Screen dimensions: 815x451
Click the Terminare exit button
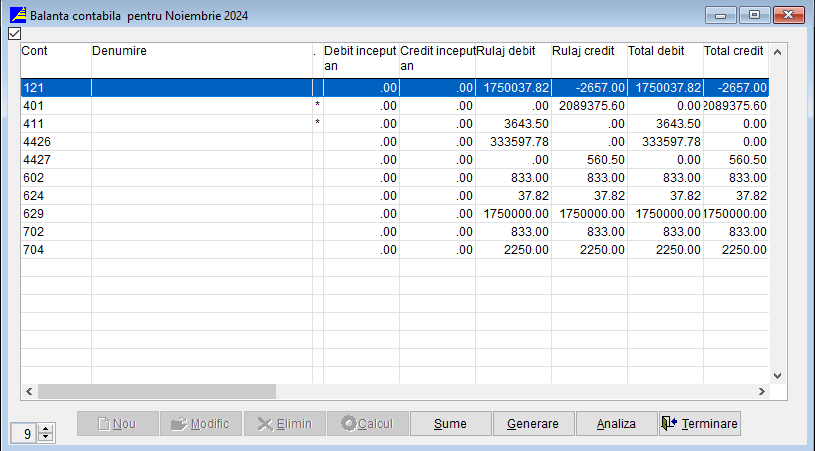(x=699, y=424)
